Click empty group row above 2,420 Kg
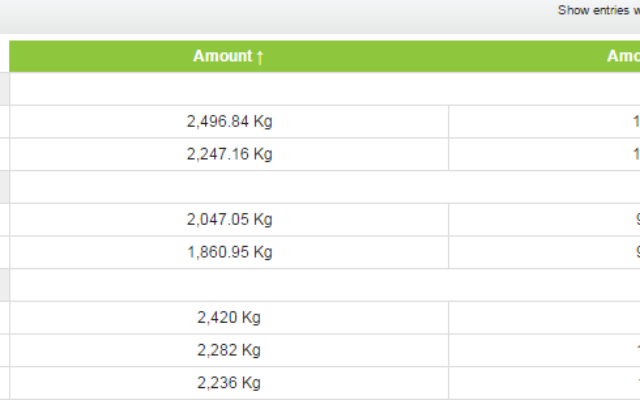The image size is (640, 400). [x=325, y=285]
